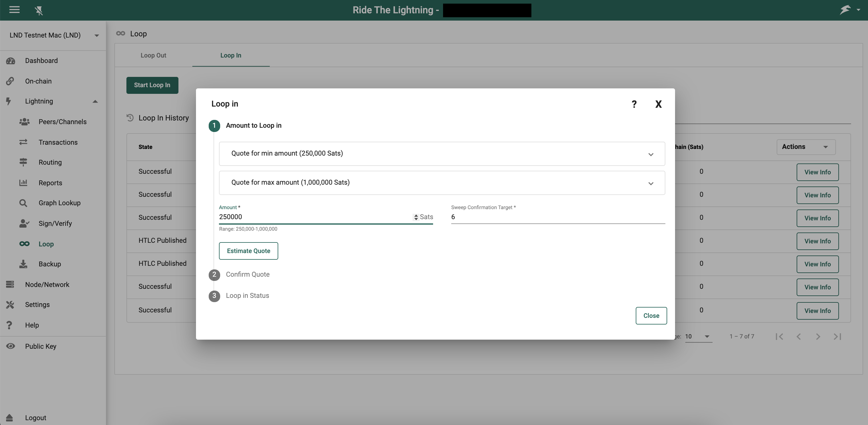Switch to the Loop In tab
This screenshot has width=868, height=425.
click(231, 55)
